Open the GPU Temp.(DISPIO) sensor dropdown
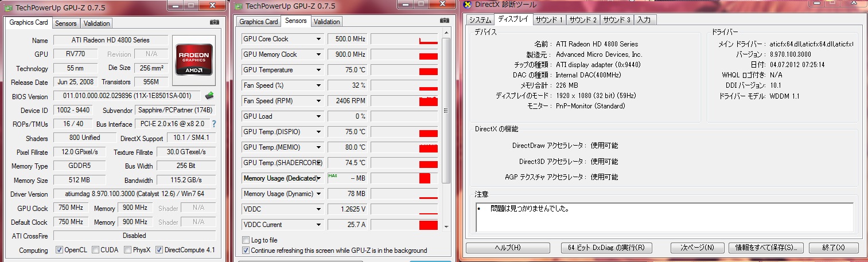The image size is (868, 262). click(318, 132)
